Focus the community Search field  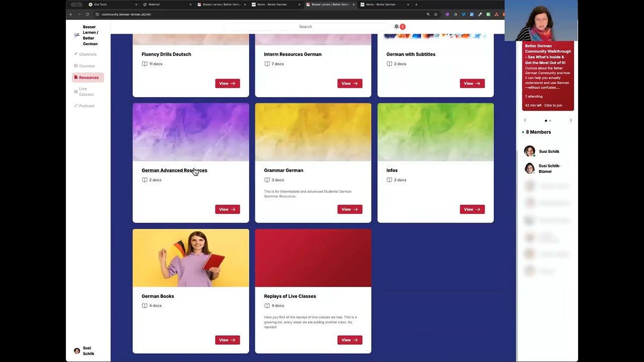tap(305, 27)
